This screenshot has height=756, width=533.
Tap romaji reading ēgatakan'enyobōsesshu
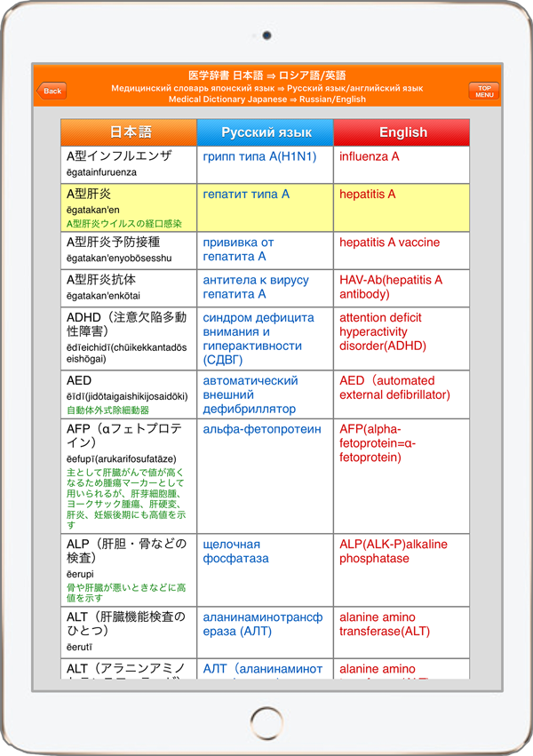pos(119,258)
